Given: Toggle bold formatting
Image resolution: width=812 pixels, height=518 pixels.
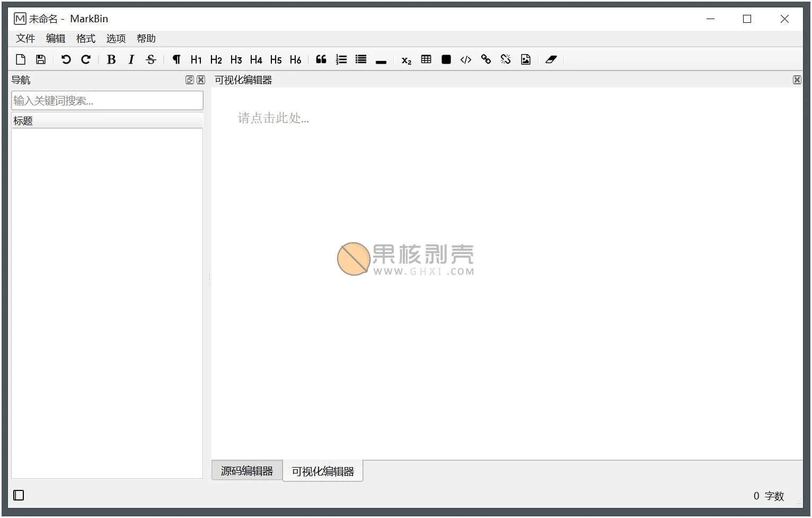Looking at the screenshot, I should [111, 59].
